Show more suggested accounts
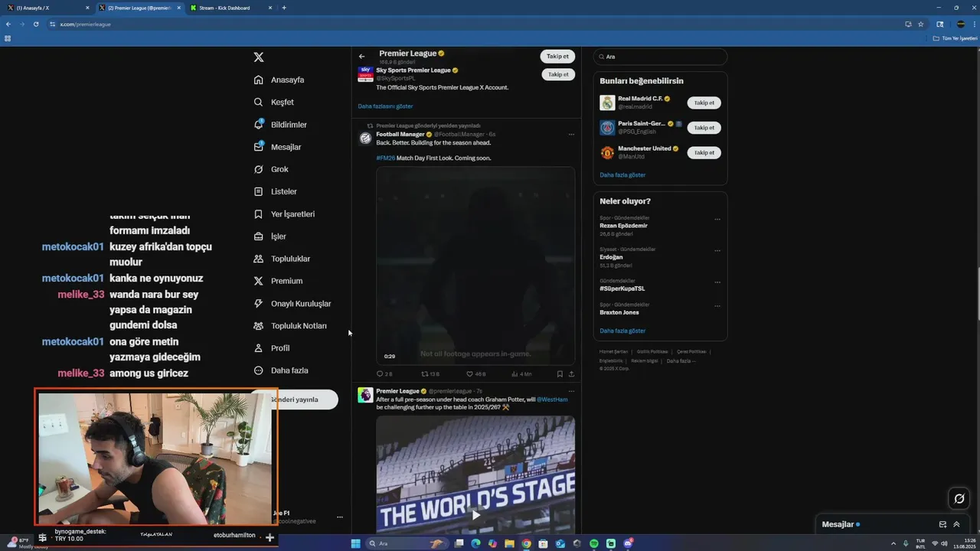The width and height of the screenshot is (980, 551). click(622, 175)
